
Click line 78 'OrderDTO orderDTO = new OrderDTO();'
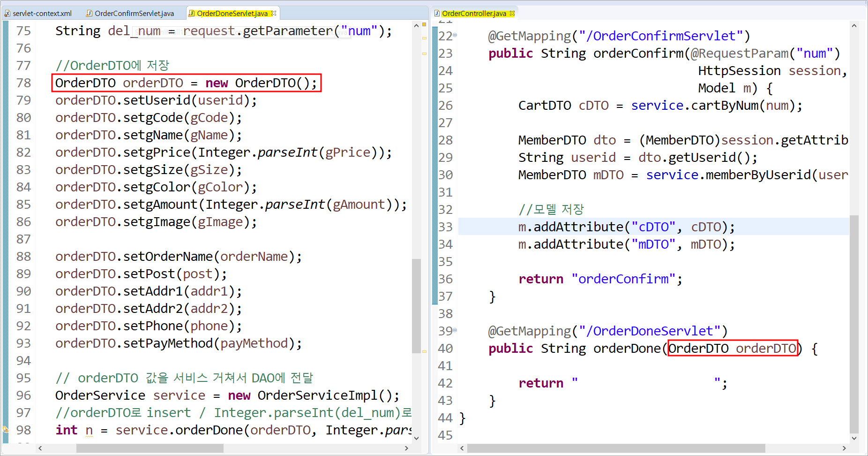(x=186, y=83)
